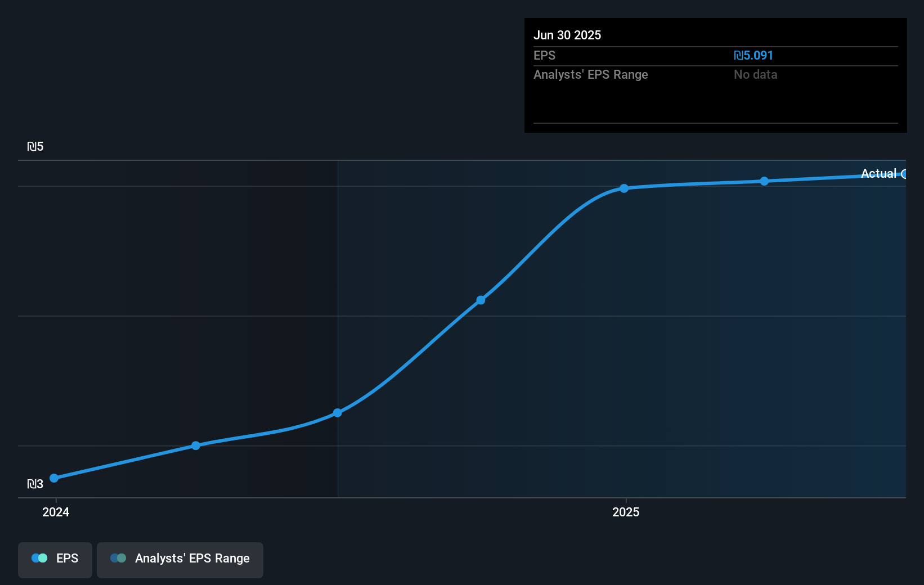Select the first EPS data point marker
The width and height of the screenshot is (924, 585).
click(53, 478)
